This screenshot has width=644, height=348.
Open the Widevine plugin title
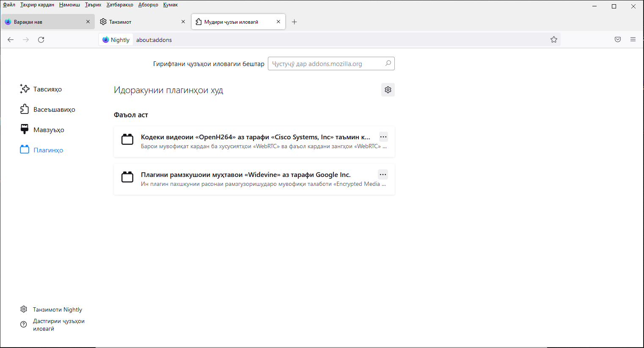pos(246,175)
